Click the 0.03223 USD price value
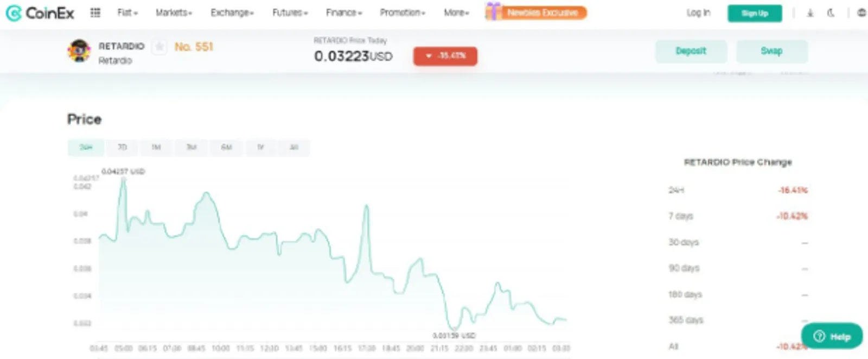Image resolution: width=868 pixels, height=359 pixels. 353,56
